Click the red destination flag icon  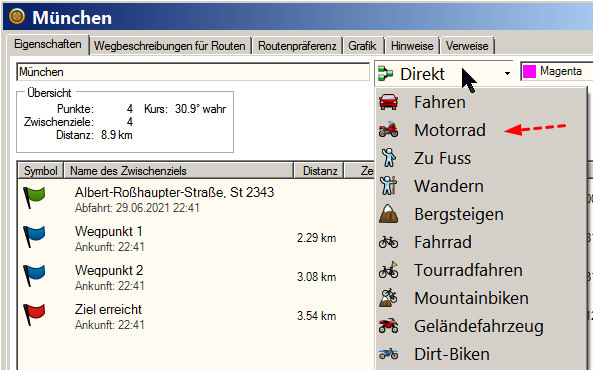(x=34, y=314)
